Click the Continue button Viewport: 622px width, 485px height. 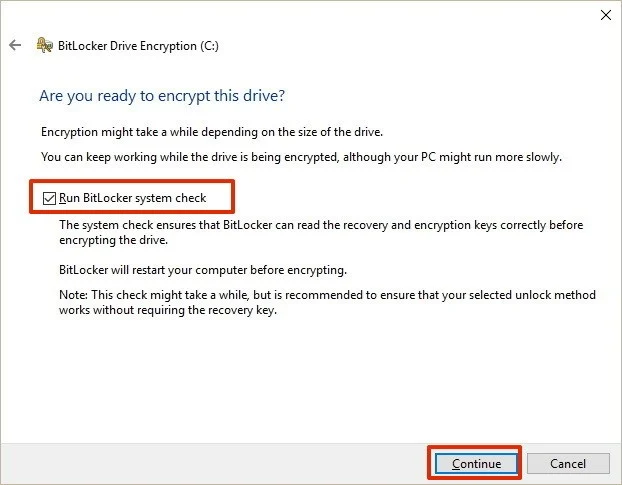tap(476, 463)
